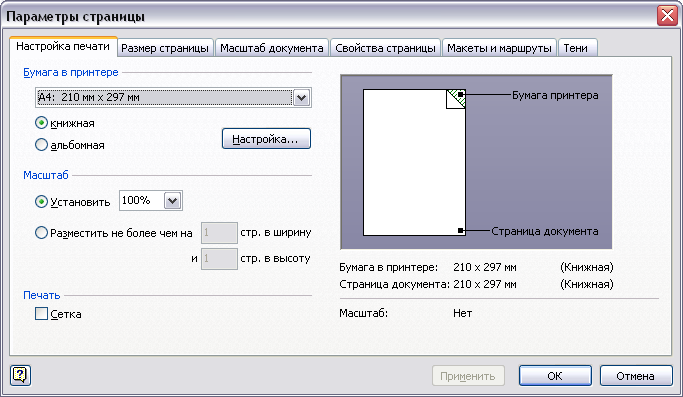Select the книжная orientation radio button
This screenshot has width=683, height=397.
pos(41,123)
